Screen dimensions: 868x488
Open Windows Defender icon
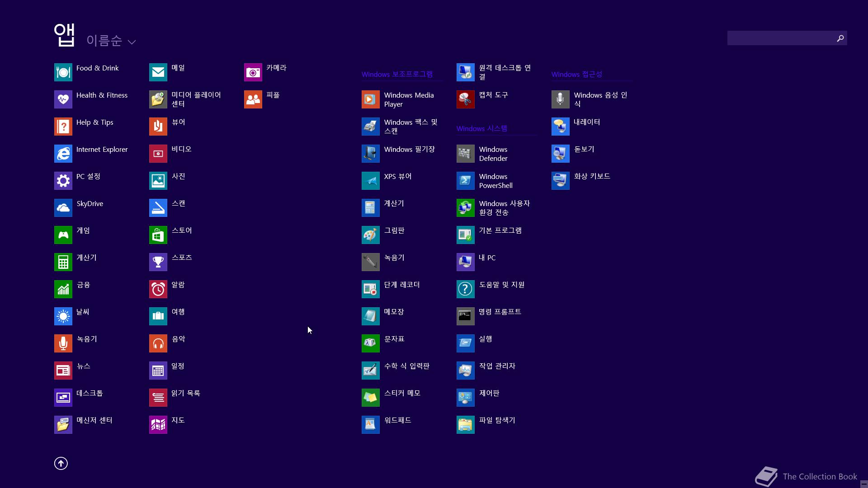tap(466, 154)
